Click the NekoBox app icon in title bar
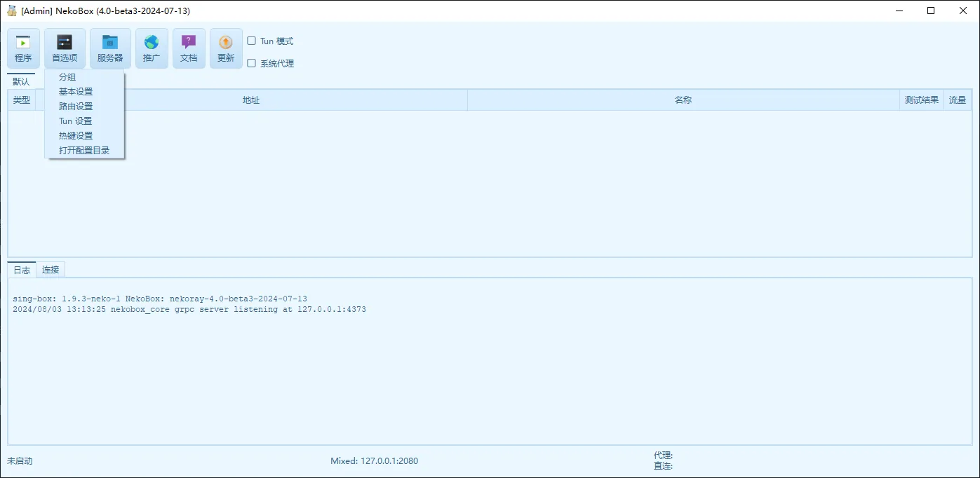 click(x=12, y=11)
